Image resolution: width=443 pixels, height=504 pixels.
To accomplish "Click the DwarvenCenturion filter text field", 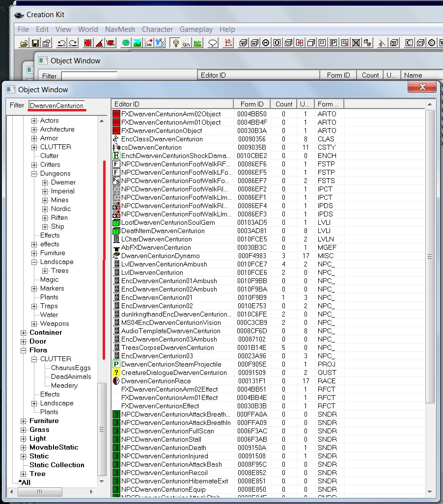I will click(x=57, y=106).
